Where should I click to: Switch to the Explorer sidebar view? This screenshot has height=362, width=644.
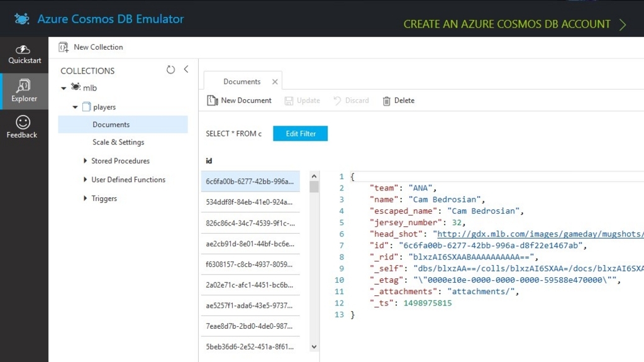(x=25, y=91)
